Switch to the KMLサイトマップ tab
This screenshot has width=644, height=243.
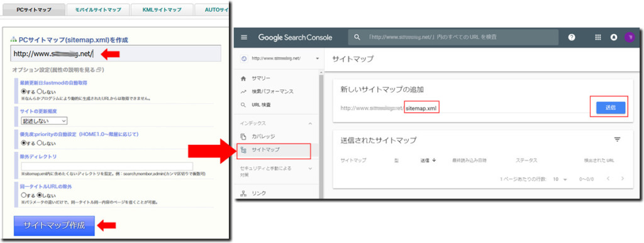pyautogui.click(x=162, y=9)
